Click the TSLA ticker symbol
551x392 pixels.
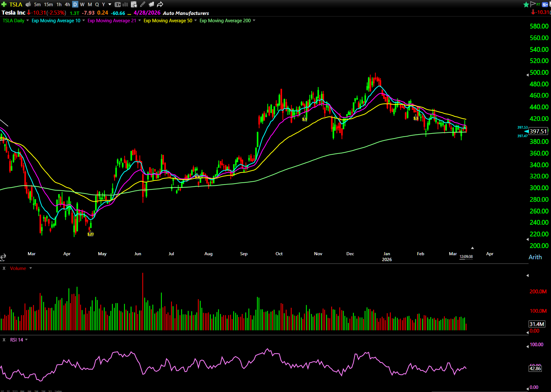pyautogui.click(x=16, y=4)
